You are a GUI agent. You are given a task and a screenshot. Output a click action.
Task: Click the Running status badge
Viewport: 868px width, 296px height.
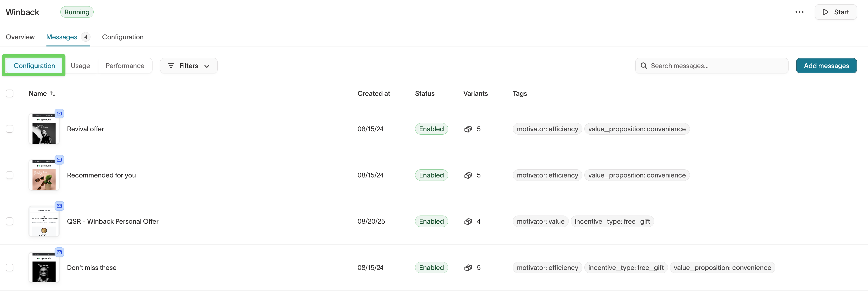[77, 12]
